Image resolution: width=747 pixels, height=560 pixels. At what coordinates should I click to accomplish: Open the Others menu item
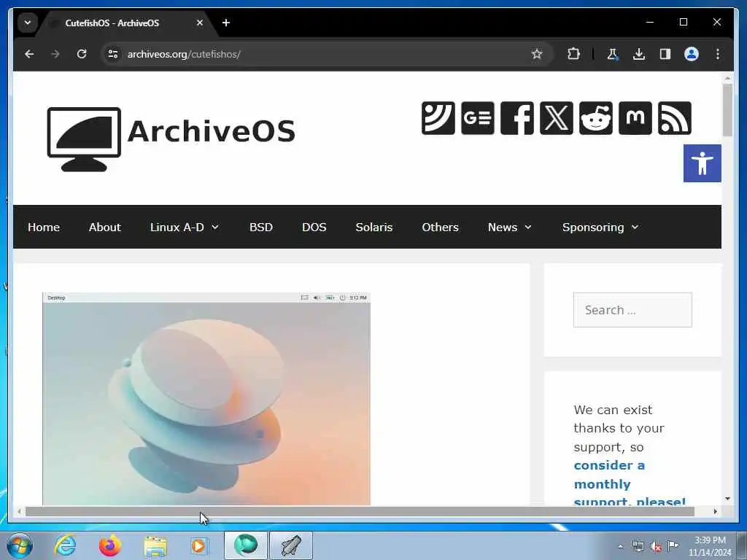(x=440, y=227)
